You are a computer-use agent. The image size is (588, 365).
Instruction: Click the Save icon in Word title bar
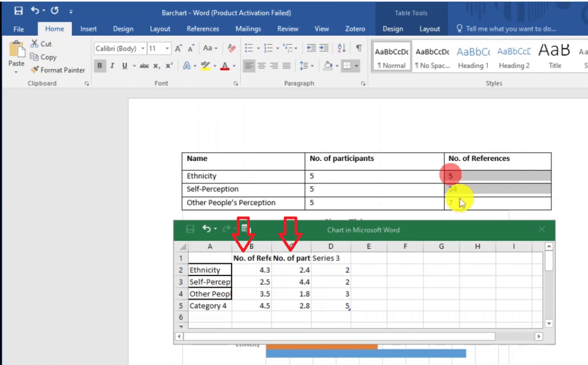pyautogui.click(x=18, y=11)
